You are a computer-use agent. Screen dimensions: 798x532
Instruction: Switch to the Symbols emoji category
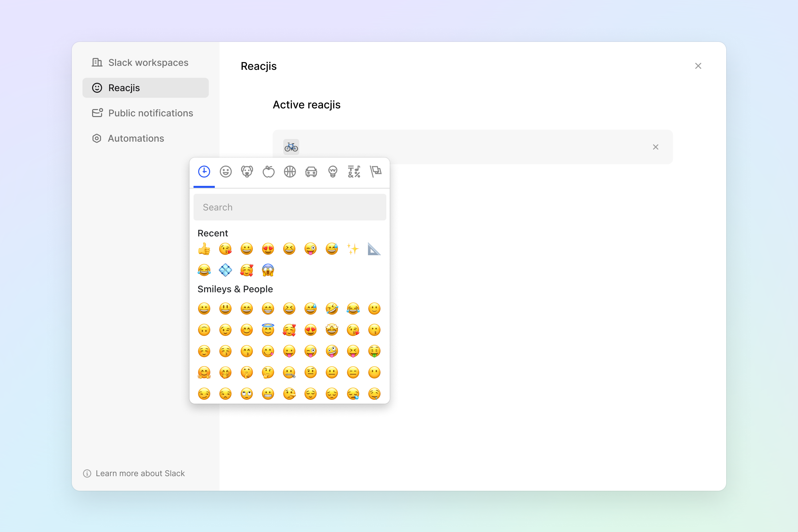click(x=354, y=172)
